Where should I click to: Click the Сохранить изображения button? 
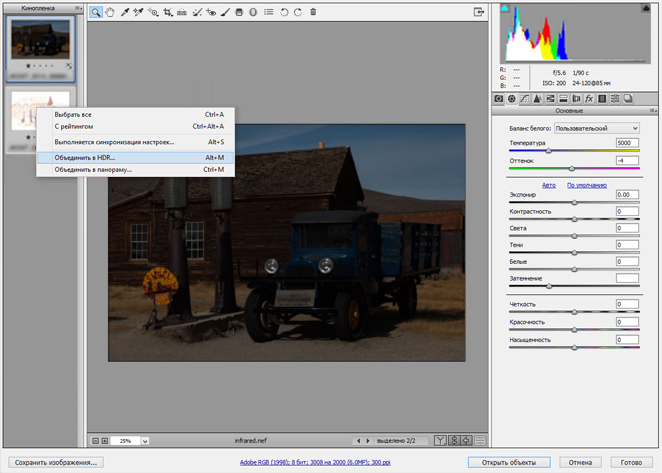pos(56,462)
